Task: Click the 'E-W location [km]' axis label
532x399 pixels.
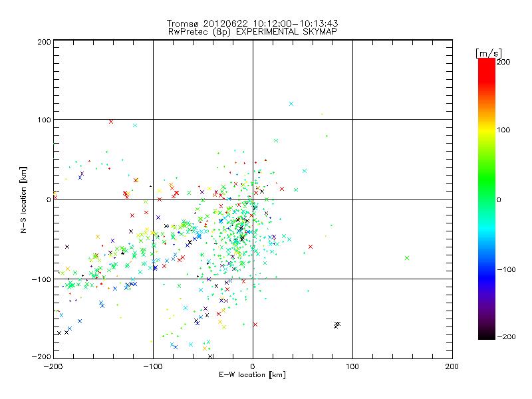Action: 252,374
